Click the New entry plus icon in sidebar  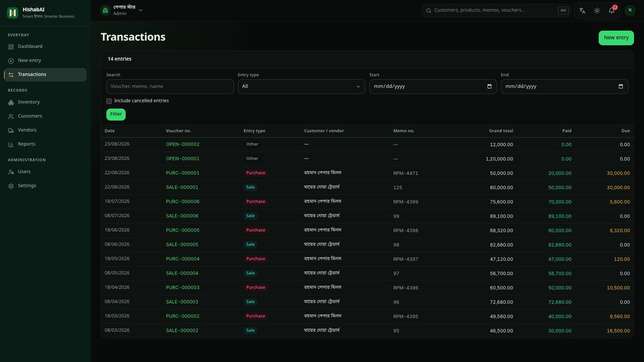click(x=11, y=61)
